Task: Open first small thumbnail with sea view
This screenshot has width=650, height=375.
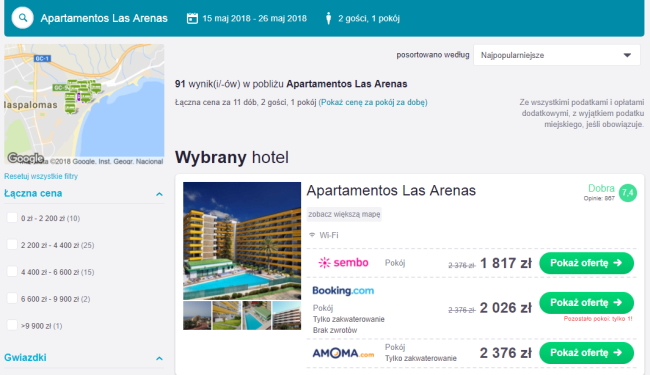Action: (197, 315)
